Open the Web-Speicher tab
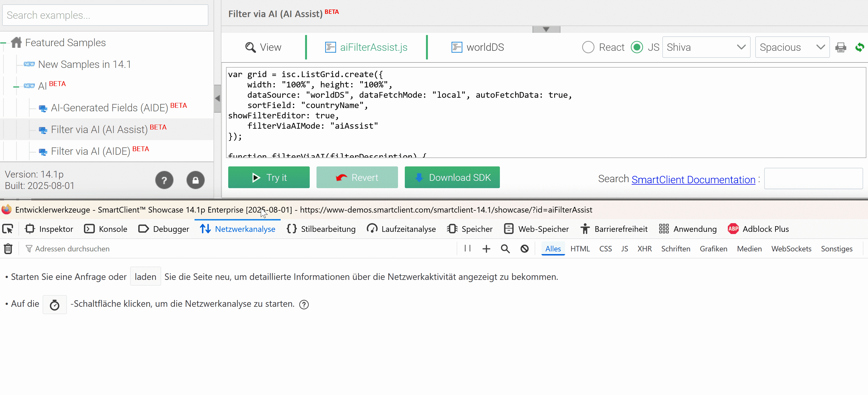Image resolution: width=868 pixels, height=395 pixels. click(537, 229)
